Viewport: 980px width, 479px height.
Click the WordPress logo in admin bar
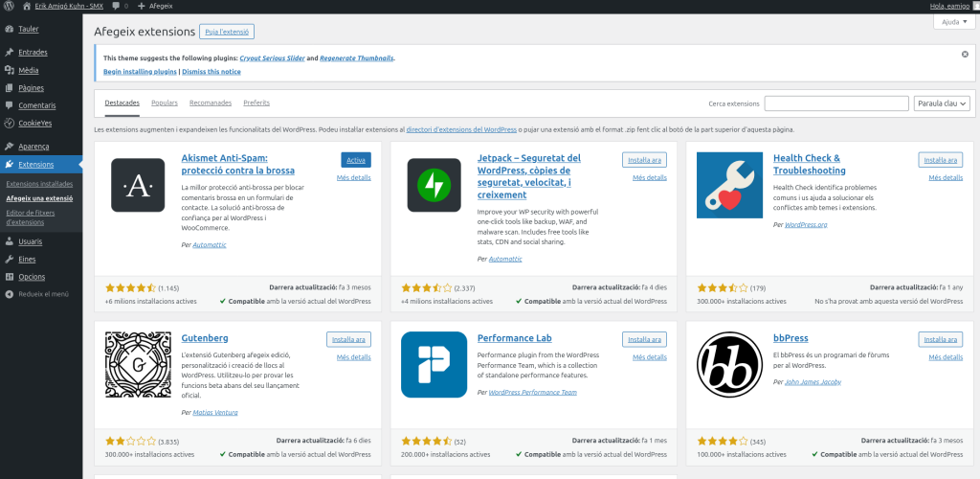tap(9, 6)
